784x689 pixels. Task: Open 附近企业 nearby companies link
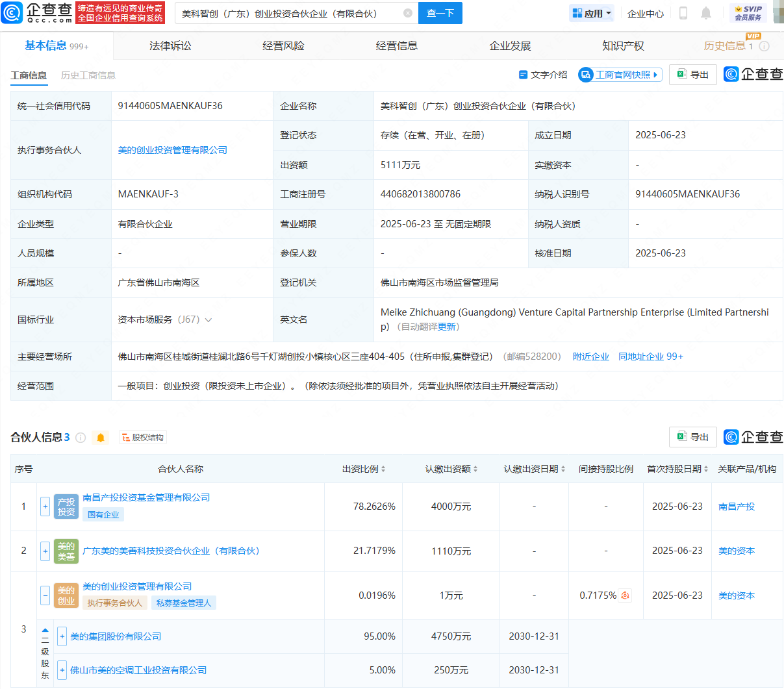coord(591,357)
